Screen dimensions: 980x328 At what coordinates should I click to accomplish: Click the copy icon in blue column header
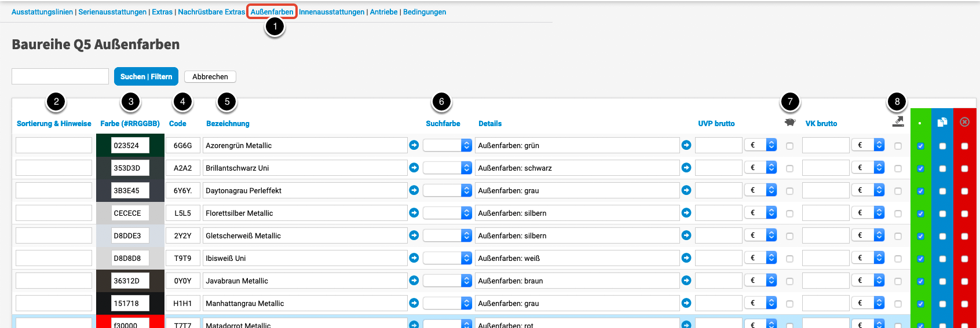(942, 122)
